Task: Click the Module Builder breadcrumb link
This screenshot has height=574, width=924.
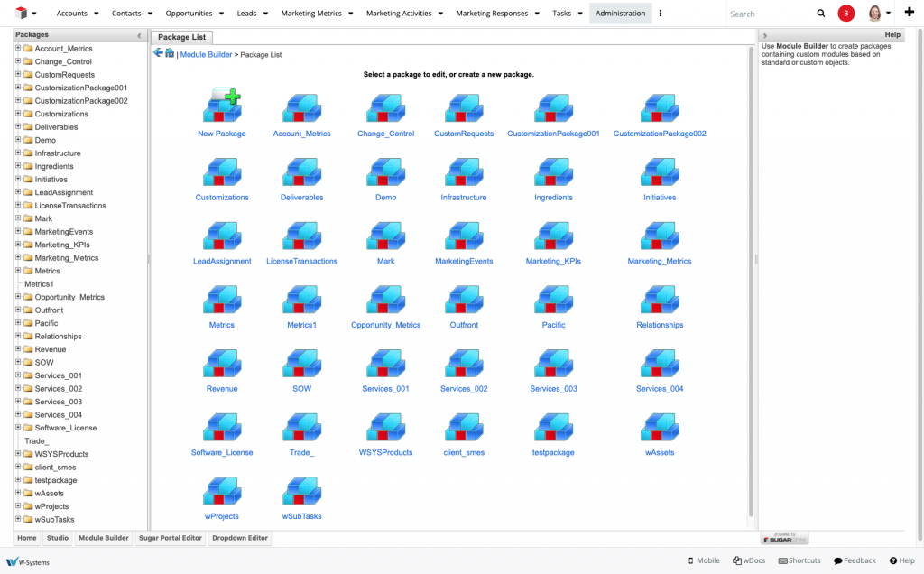Action: click(x=207, y=54)
